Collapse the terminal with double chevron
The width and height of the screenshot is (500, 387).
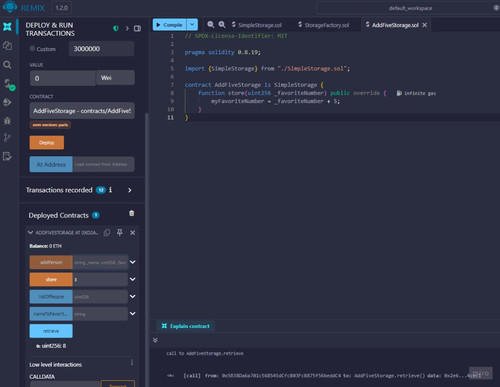click(x=155, y=340)
